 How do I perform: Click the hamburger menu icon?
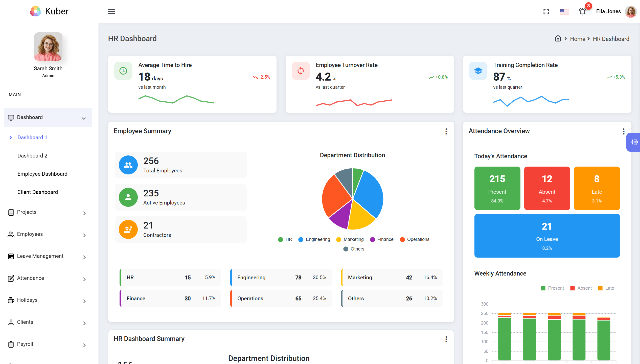pos(111,12)
